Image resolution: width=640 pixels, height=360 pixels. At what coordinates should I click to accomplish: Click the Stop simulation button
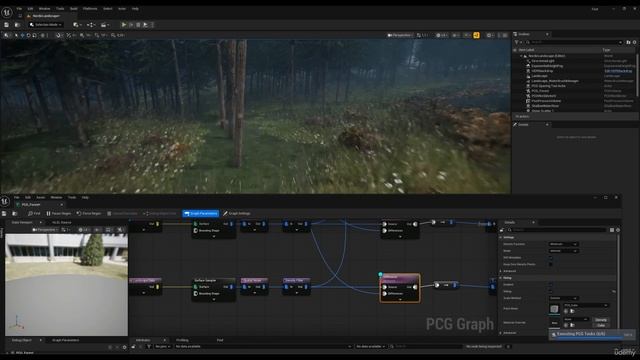coord(138,25)
